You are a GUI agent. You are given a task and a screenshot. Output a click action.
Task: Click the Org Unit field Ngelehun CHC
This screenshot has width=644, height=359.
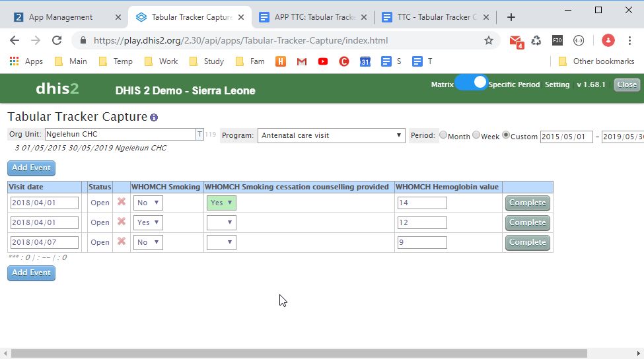pos(120,134)
